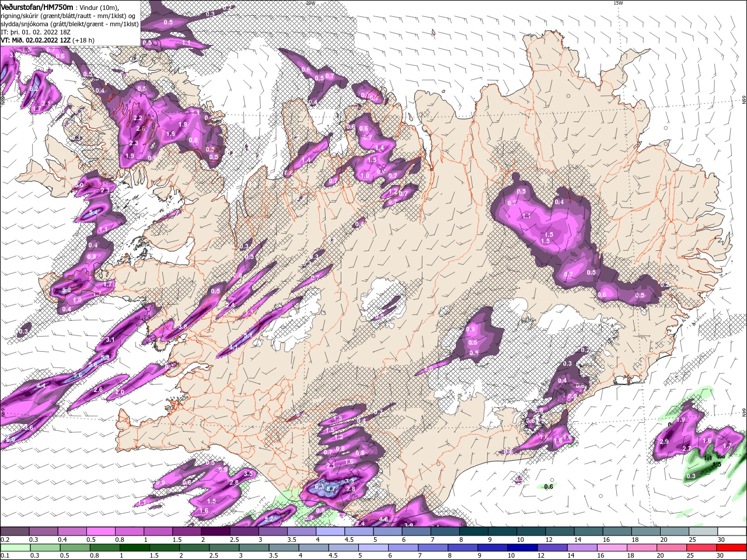This screenshot has width=747, height=560.
Task: Select the 'rigning/skúrir' legend description line
Action: pyautogui.click(x=69, y=16)
